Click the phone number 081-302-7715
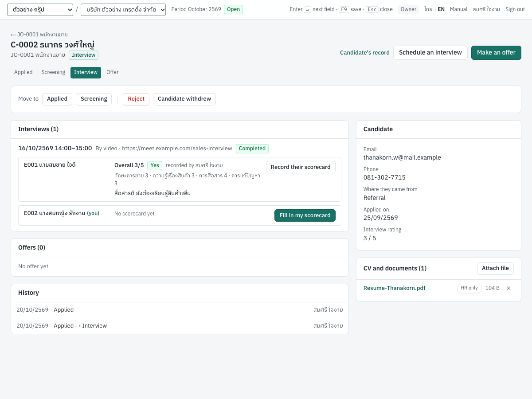The image size is (532, 399). (384, 177)
